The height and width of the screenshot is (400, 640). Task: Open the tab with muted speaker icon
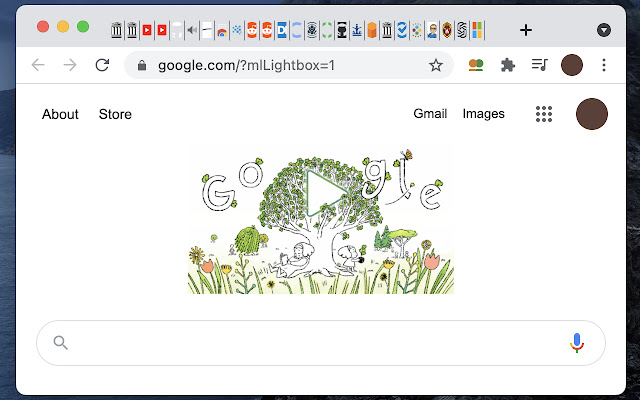coord(192,30)
